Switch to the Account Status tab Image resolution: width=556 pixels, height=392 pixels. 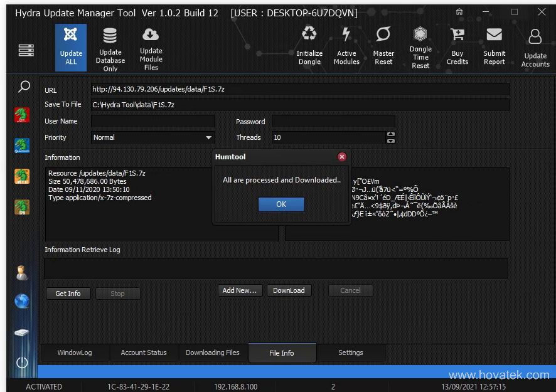(x=144, y=352)
